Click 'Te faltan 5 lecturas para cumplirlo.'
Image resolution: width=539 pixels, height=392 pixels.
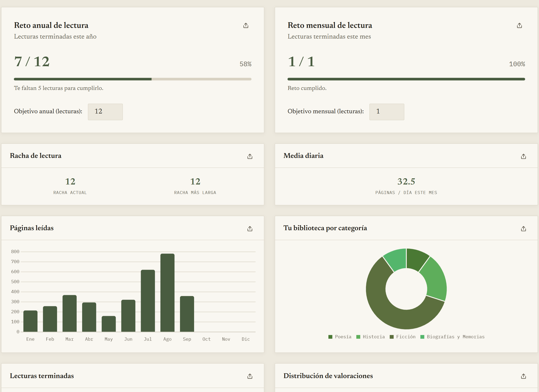pyautogui.click(x=59, y=88)
